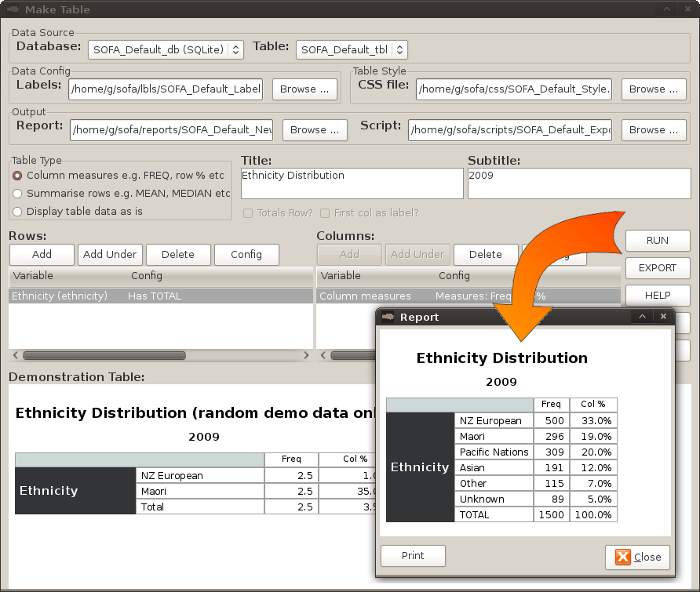Click the TOTAL frequency 1500 cell
Screen dimensions: 700x592
(x=551, y=515)
